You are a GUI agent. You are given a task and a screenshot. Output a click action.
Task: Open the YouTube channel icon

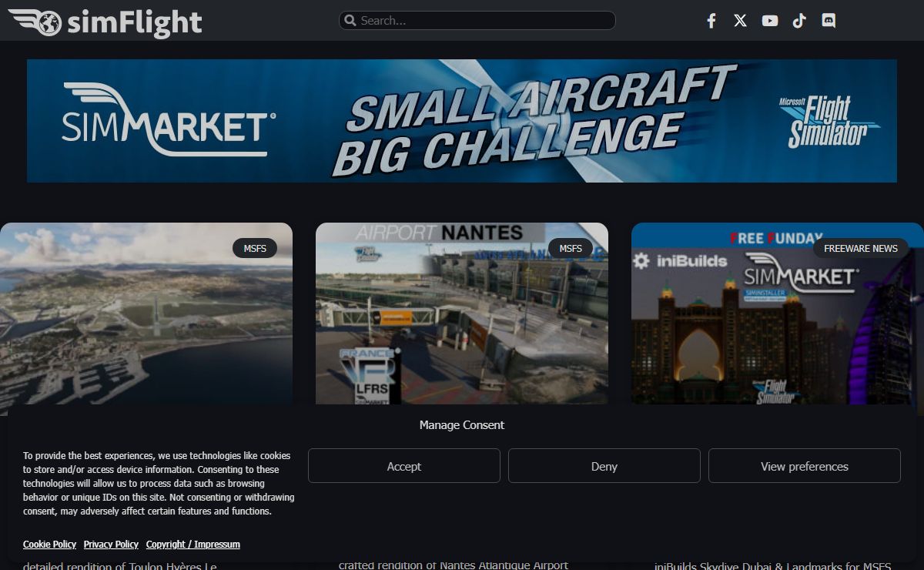click(x=770, y=21)
